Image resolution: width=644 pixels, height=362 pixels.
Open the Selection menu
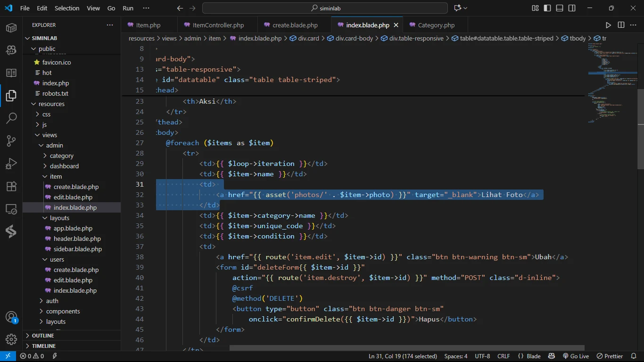tap(67, 8)
